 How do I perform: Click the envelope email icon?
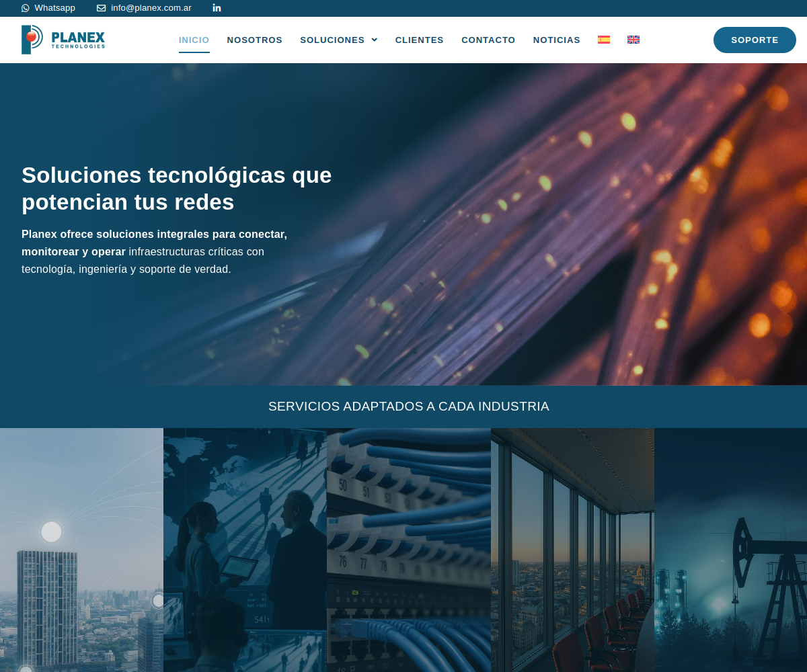point(101,8)
